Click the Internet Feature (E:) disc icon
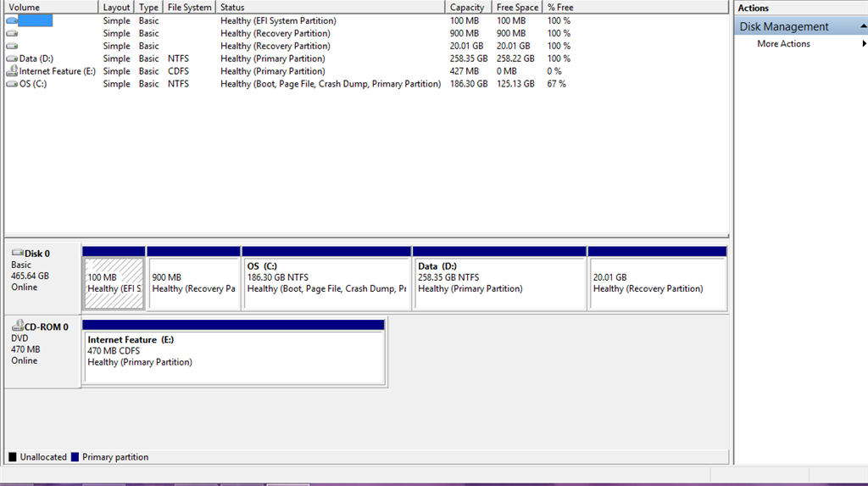Image resolution: width=868 pixels, height=486 pixels. point(12,71)
